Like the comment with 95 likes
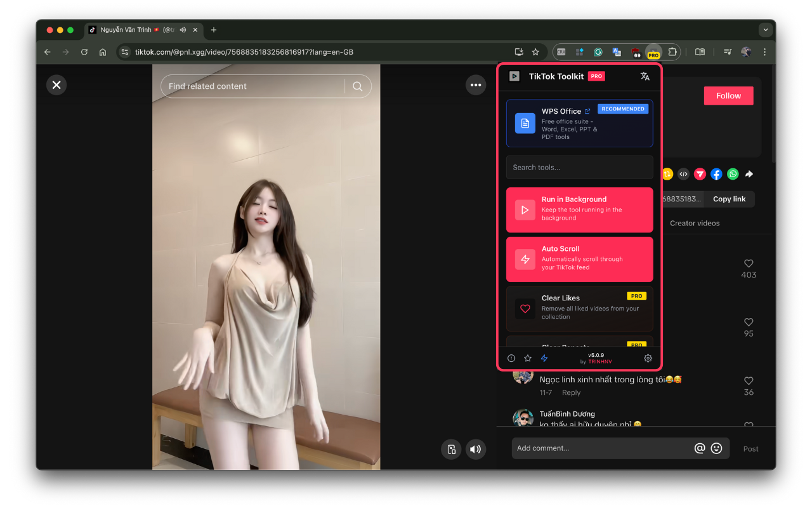The width and height of the screenshot is (812, 508). [749, 322]
